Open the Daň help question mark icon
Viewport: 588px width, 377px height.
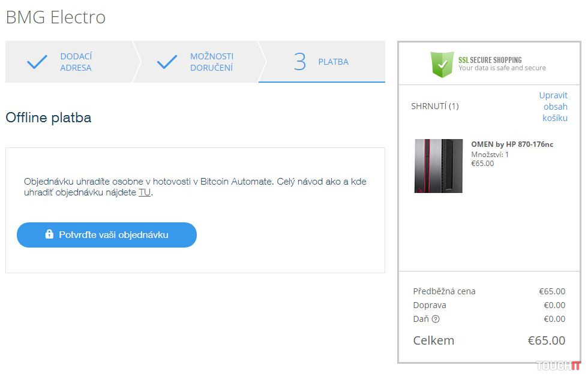(436, 319)
